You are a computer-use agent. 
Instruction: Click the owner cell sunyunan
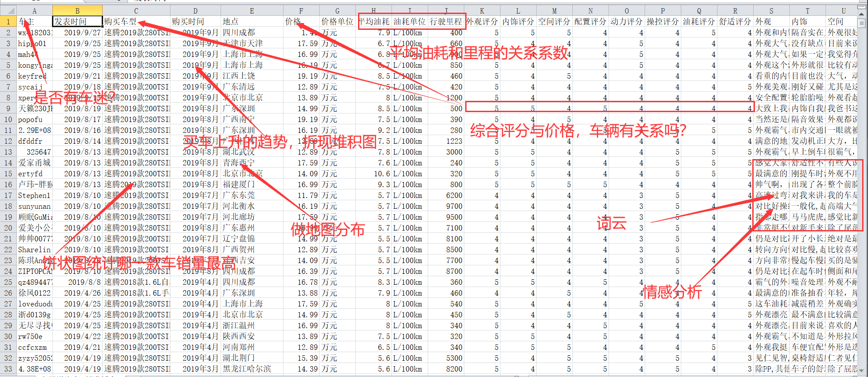[34, 206]
